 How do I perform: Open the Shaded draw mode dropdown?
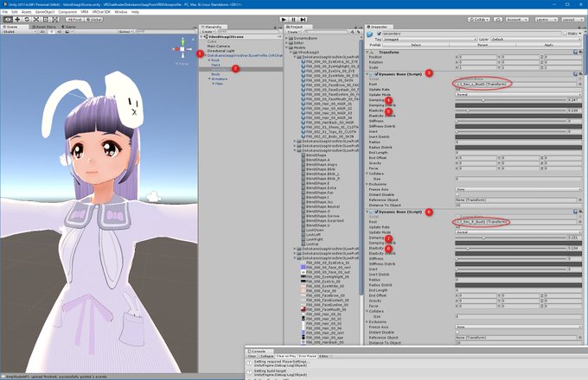(20, 32)
